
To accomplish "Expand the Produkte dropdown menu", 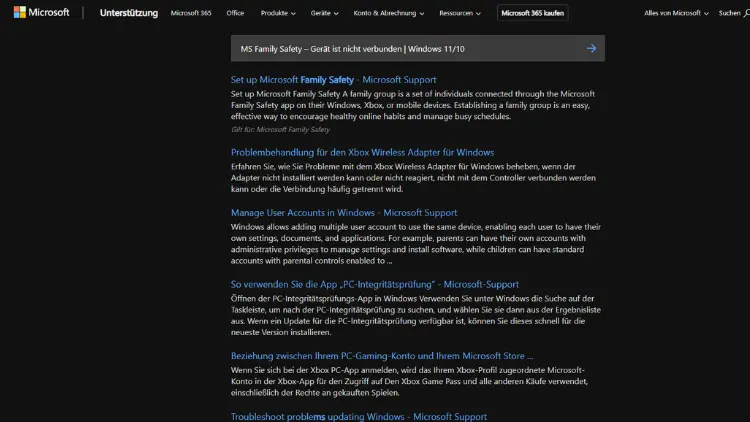I will 280,13.
